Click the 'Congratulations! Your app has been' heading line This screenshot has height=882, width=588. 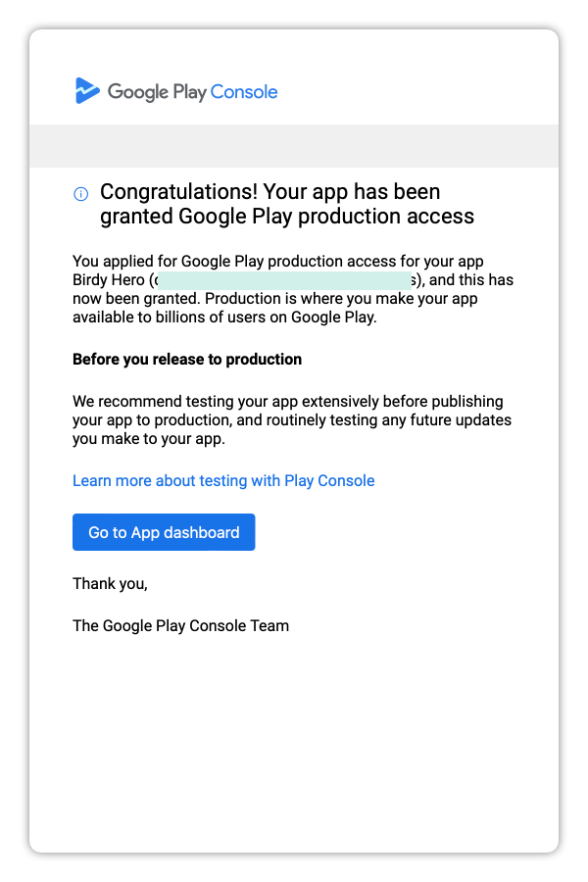click(x=270, y=192)
